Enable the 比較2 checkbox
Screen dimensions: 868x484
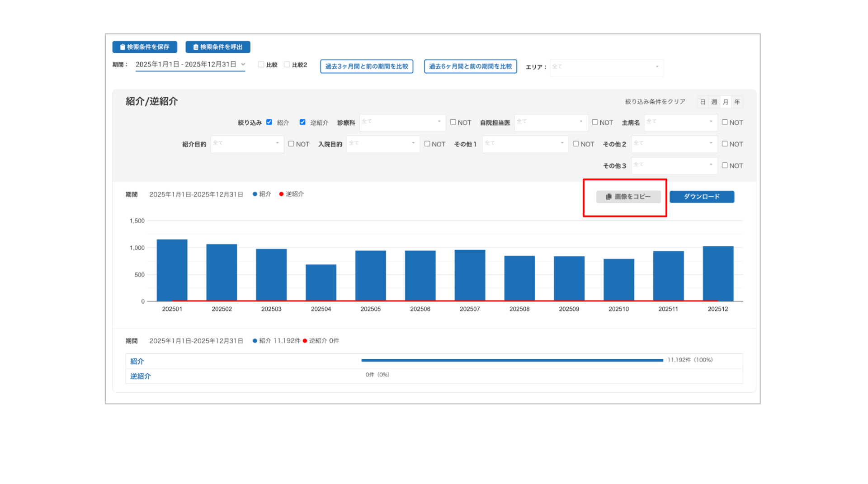(287, 65)
